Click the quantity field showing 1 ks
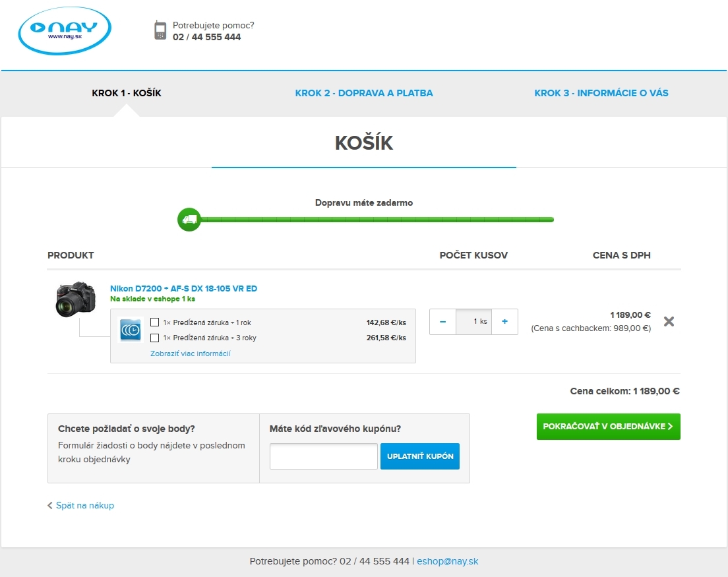This screenshot has height=577, width=728. click(x=474, y=322)
